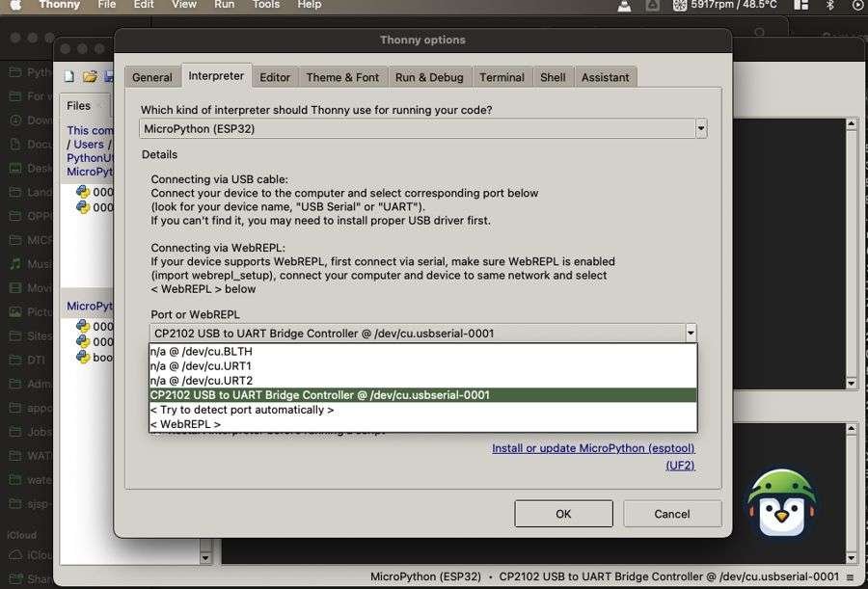This screenshot has width=868, height=589.
Task: Click the Users path link in Files panel
Action: 89,145
